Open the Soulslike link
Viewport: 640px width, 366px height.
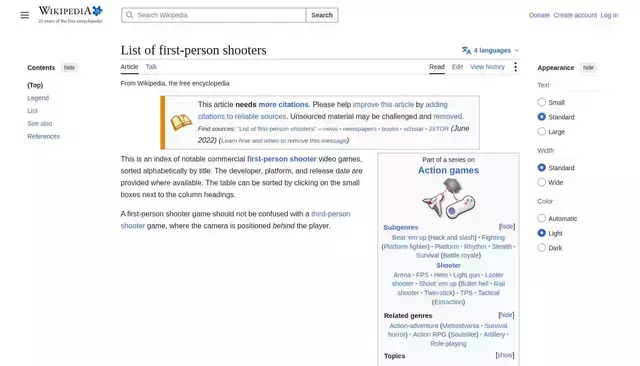(x=463, y=334)
